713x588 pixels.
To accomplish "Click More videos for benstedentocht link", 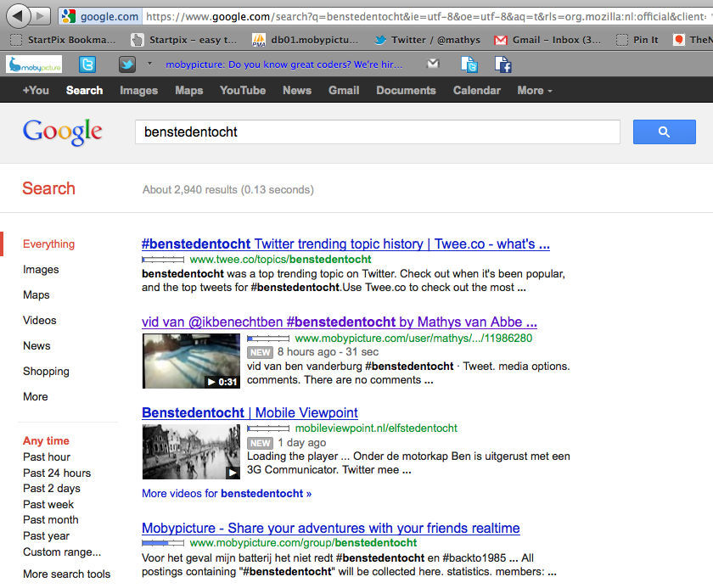I will pyautogui.click(x=227, y=493).
